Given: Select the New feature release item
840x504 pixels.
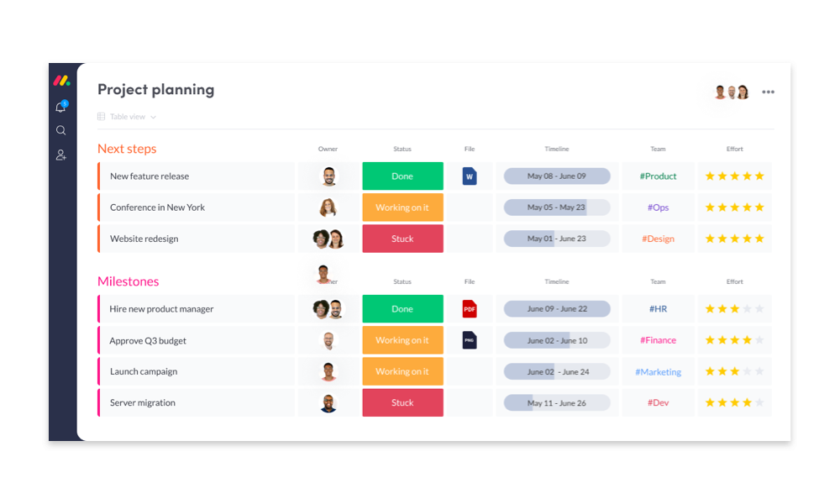Looking at the screenshot, I should pos(196,176).
